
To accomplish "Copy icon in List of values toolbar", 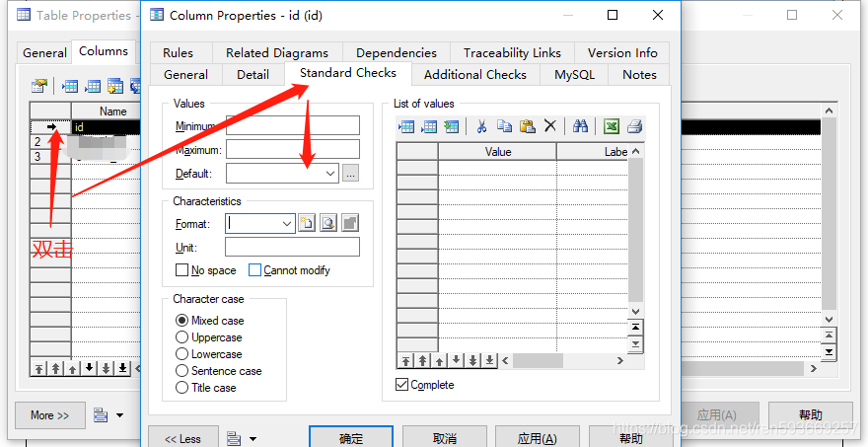I will click(504, 127).
